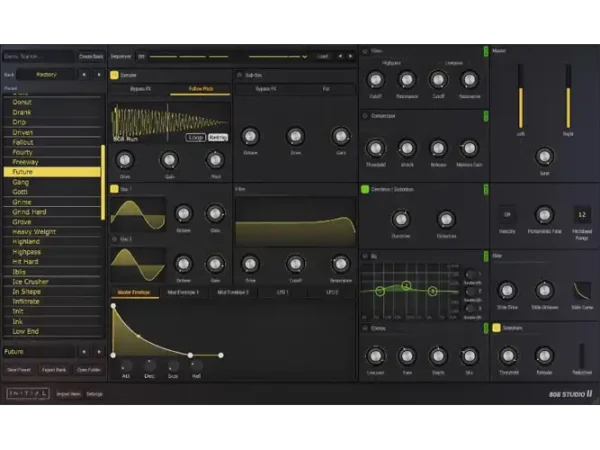
Task: Click the Overdrive knob
Action: (x=401, y=219)
